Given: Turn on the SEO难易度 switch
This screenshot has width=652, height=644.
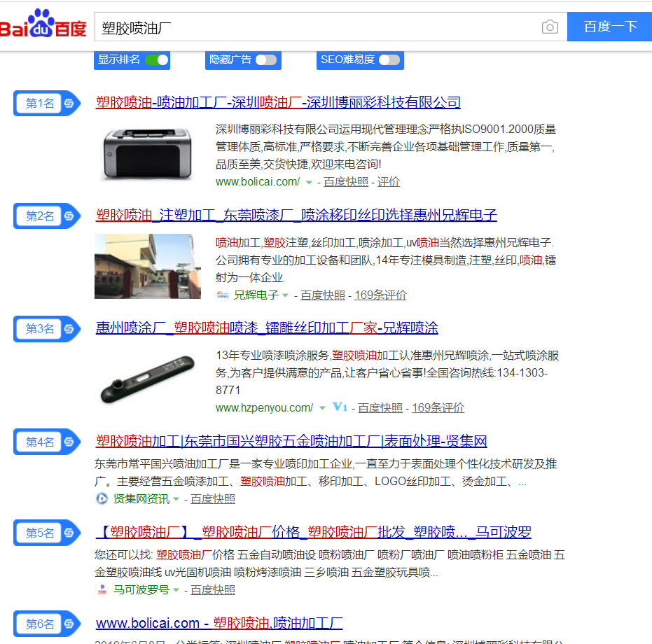Looking at the screenshot, I should click(389, 60).
